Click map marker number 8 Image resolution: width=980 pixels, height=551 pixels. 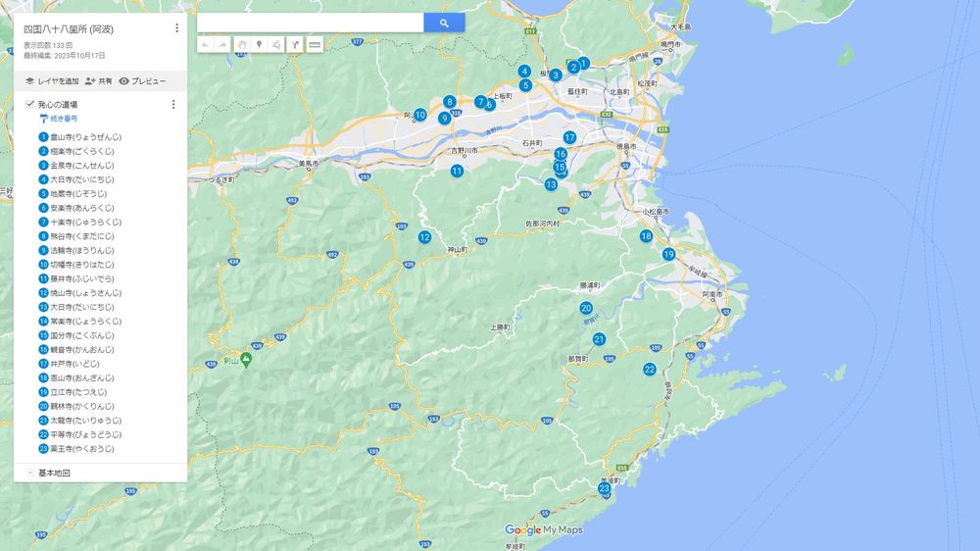pyautogui.click(x=450, y=102)
